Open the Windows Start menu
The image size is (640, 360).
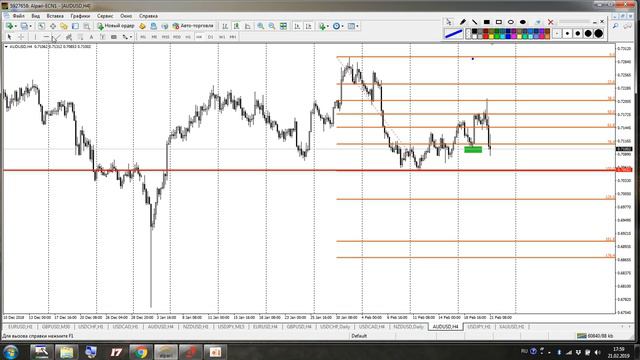pyautogui.click(x=10, y=351)
